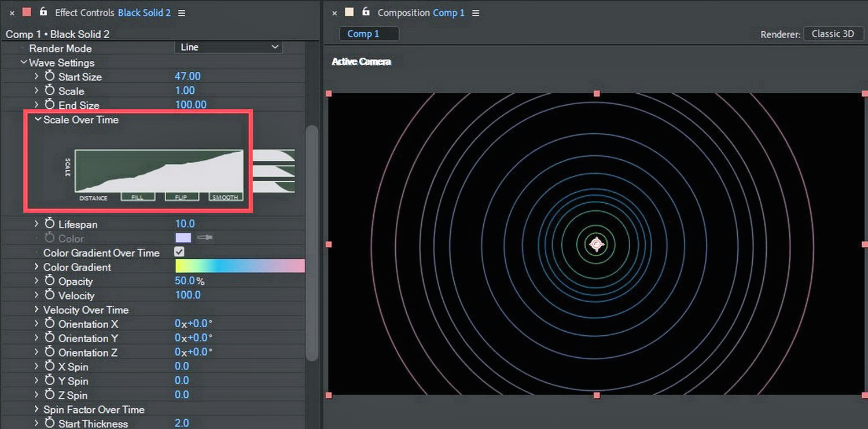Toggle the Opacity stopwatch

[49, 281]
